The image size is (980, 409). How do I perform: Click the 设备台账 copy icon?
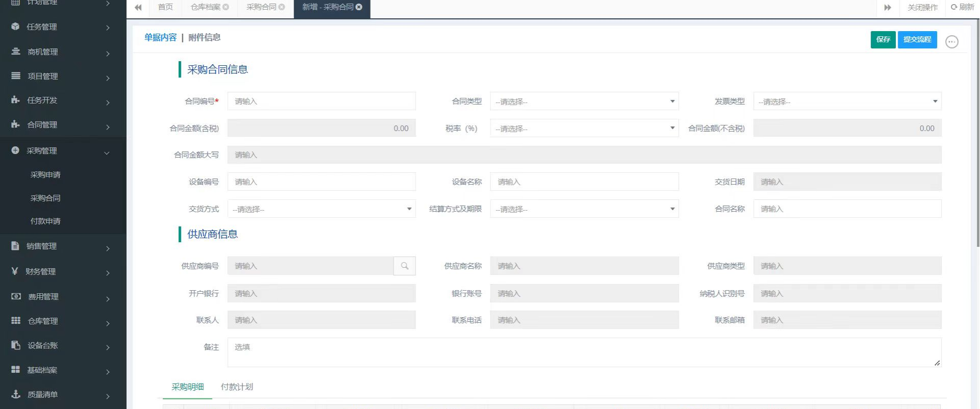16,345
